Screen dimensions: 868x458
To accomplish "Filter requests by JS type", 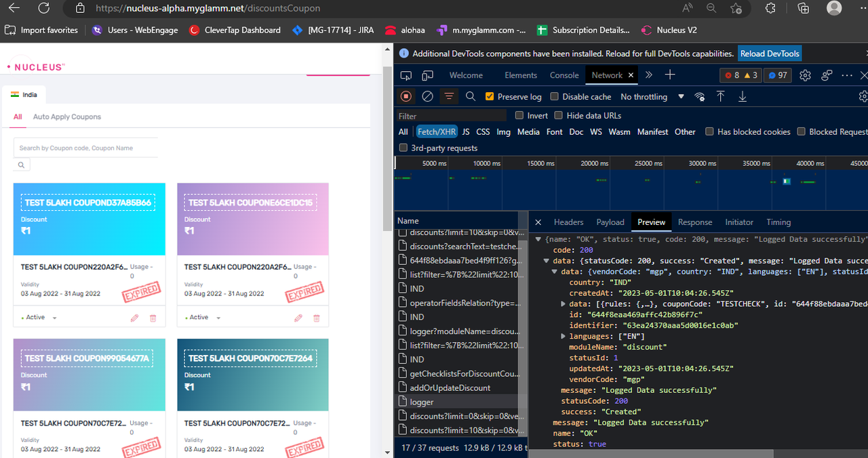I will point(466,132).
